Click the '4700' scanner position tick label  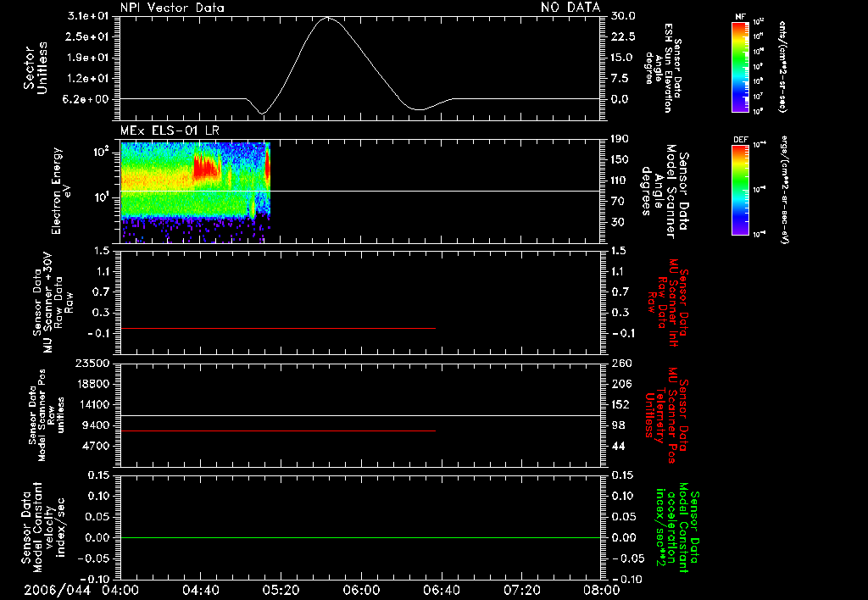point(95,446)
